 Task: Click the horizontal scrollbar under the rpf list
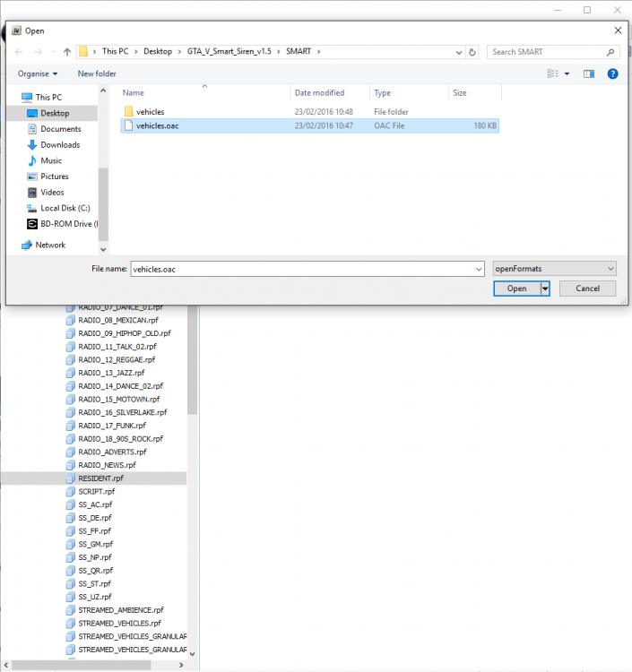click(x=80, y=665)
